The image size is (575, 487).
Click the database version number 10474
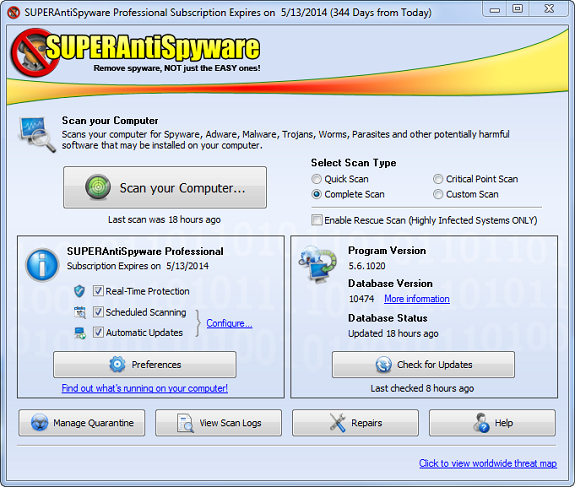pos(361,299)
